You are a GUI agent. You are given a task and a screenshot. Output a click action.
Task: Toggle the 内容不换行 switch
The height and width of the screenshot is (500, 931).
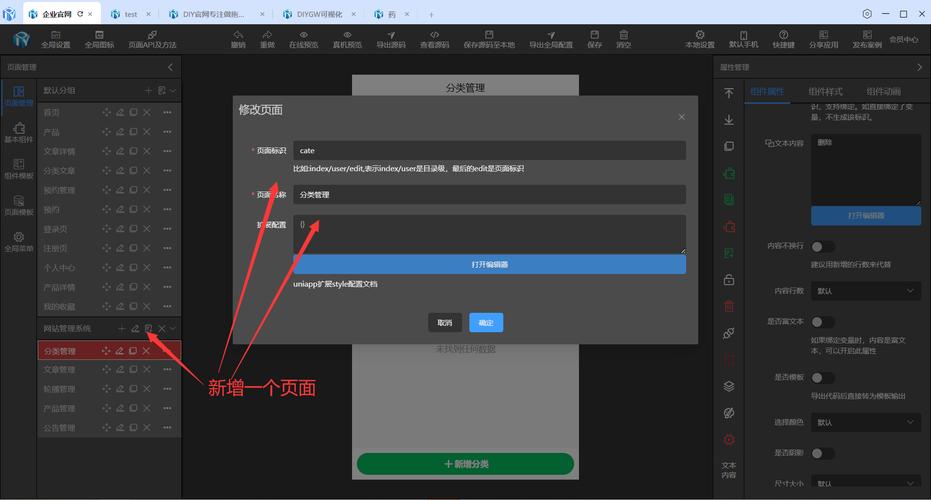click(822, 246)
